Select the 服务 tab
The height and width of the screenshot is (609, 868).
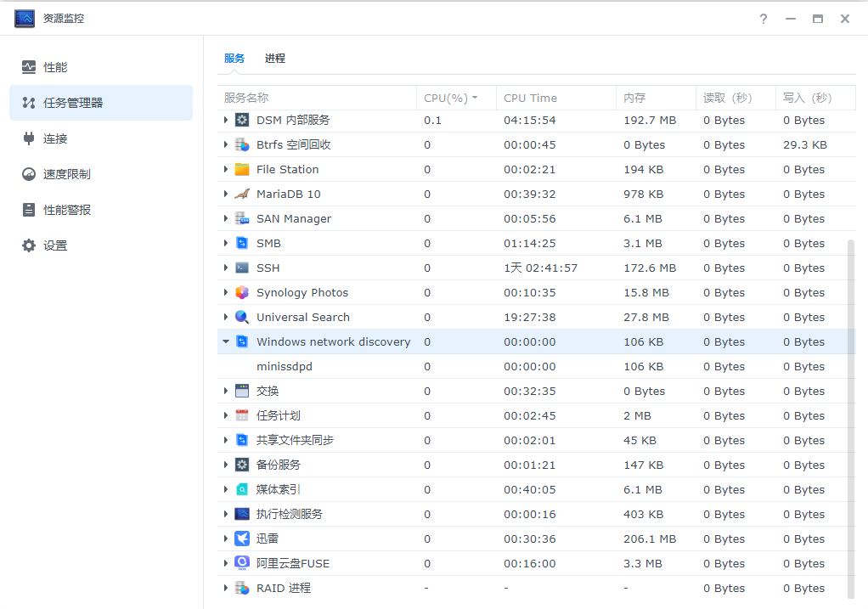point(234,58)
